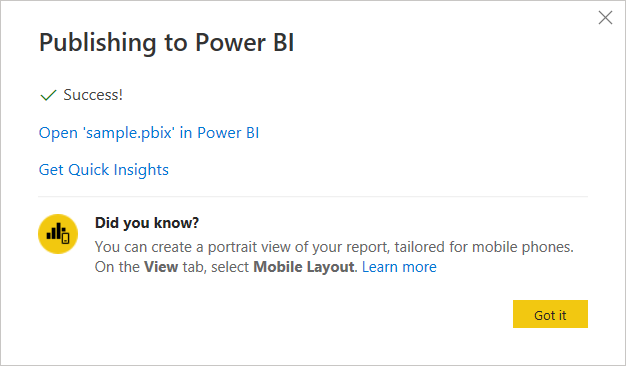Click the bold View word in tip

coord(161,267)
